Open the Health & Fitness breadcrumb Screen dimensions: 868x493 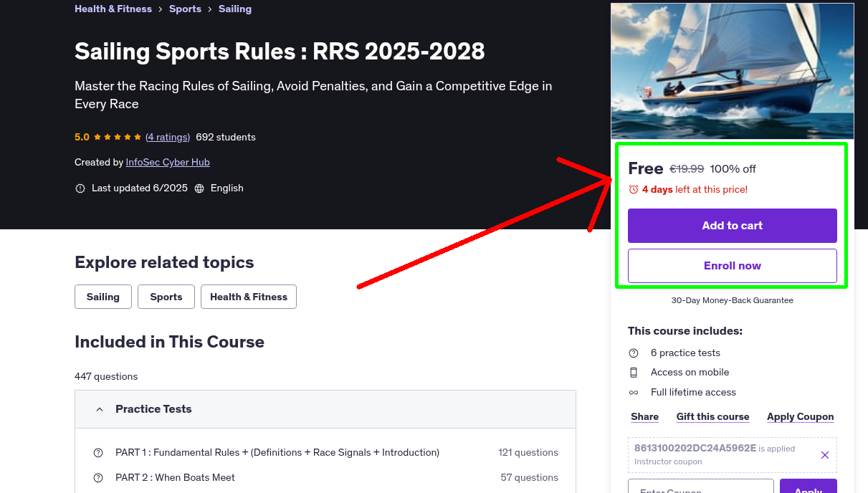113,9
